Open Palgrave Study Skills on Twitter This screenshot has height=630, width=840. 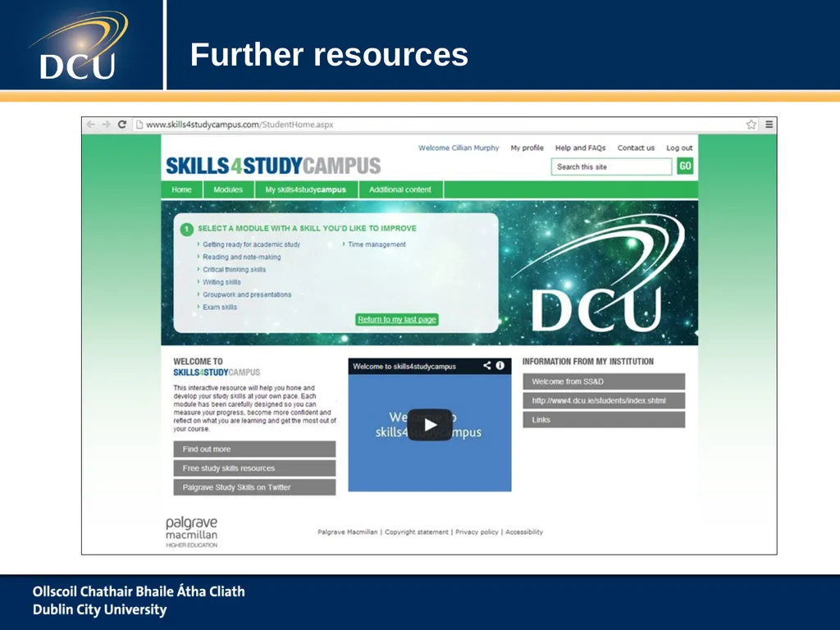[x=254, y=487]
